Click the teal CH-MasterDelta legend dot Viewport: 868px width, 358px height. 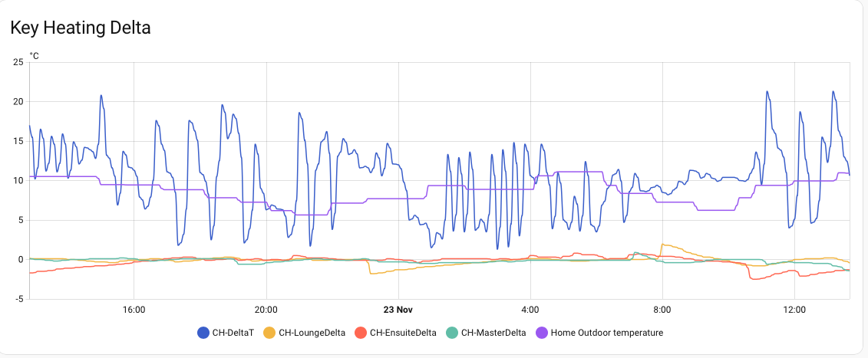[452, 333]
